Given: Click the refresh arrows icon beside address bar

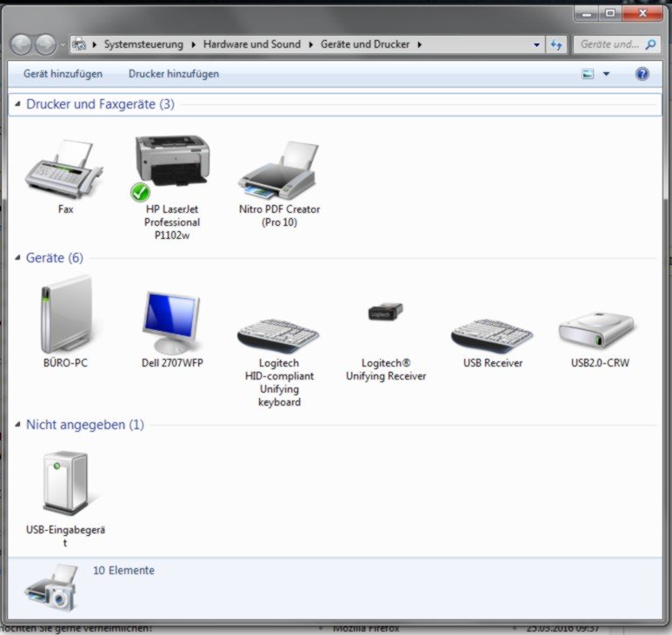Looking at the screenshot, I should click(556, 44).
